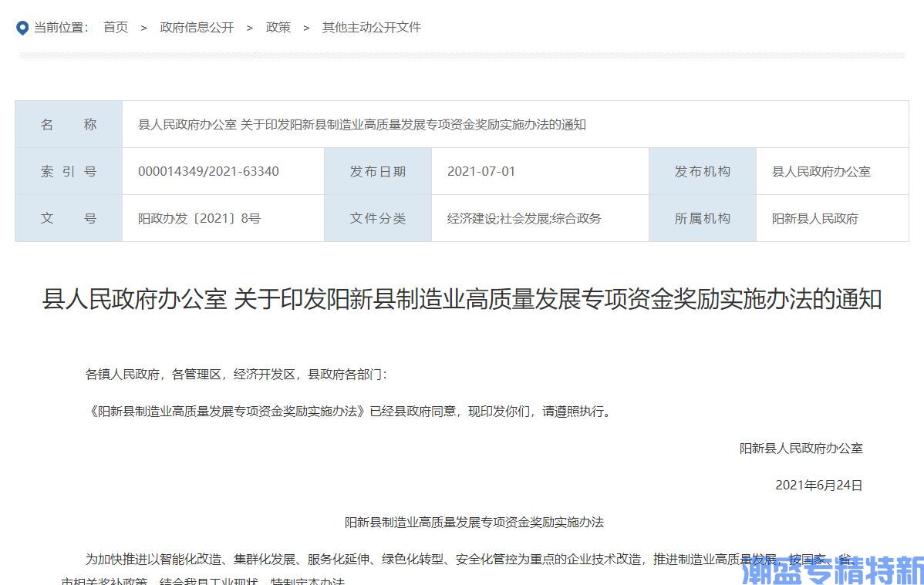Select the 当前位置 label text

coord(61,27)
